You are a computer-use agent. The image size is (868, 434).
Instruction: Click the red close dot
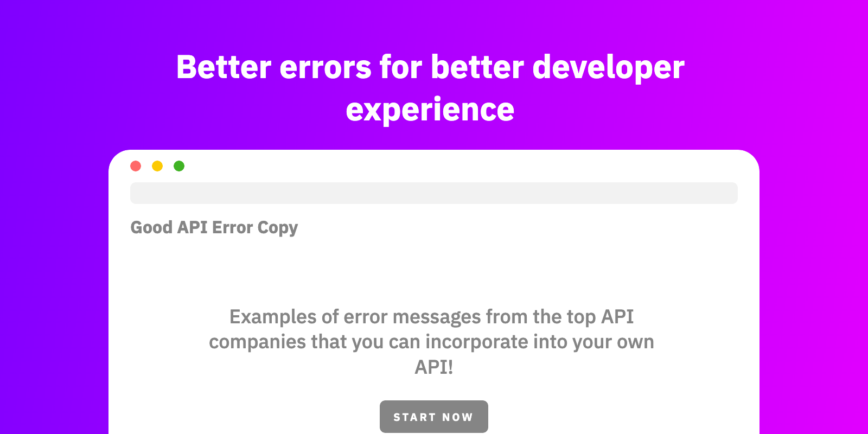pyautogui.click(x=136, y=166)
